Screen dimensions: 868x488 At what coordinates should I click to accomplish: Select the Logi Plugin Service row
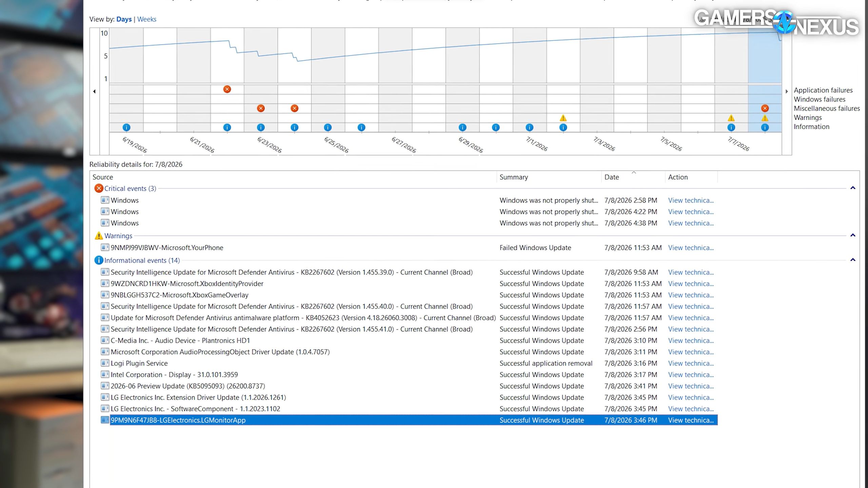pos(409,363)
